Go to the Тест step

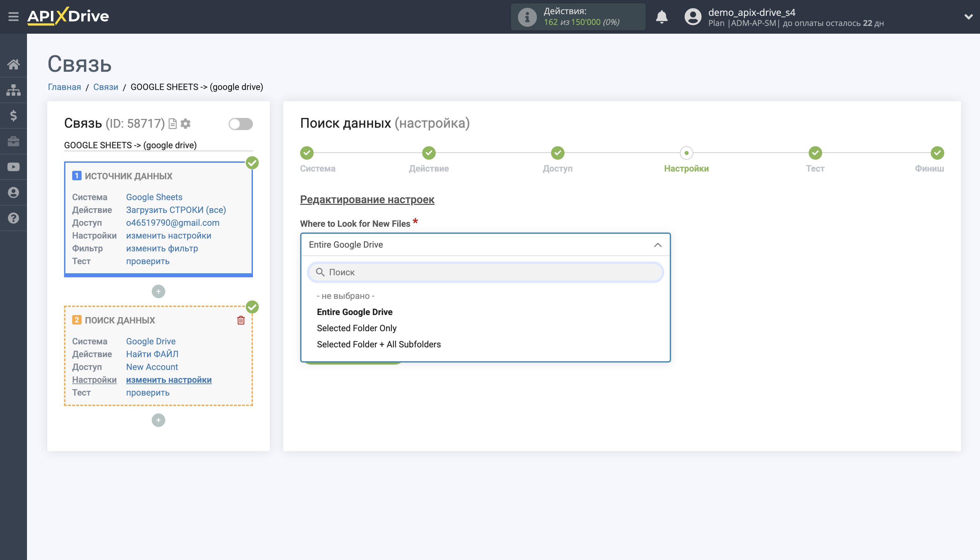(x=815, y=153)
